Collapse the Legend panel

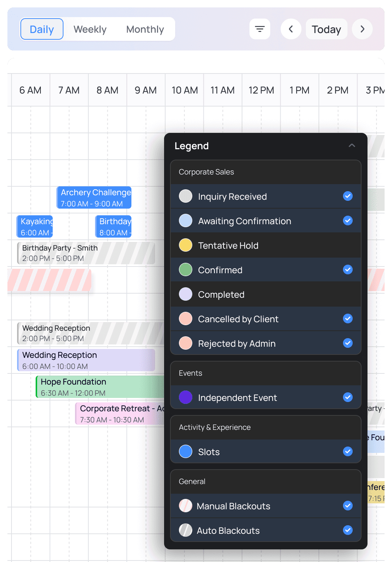tap(352, 146)
